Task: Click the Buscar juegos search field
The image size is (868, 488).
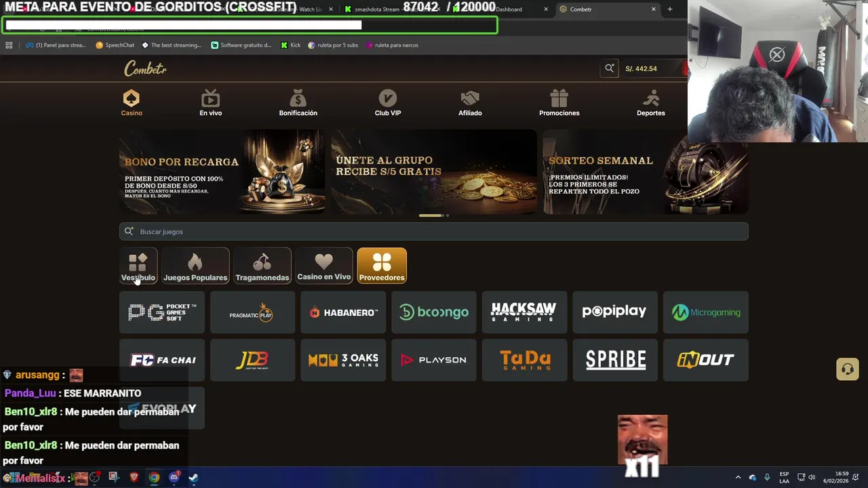Action: click(434, 232)
